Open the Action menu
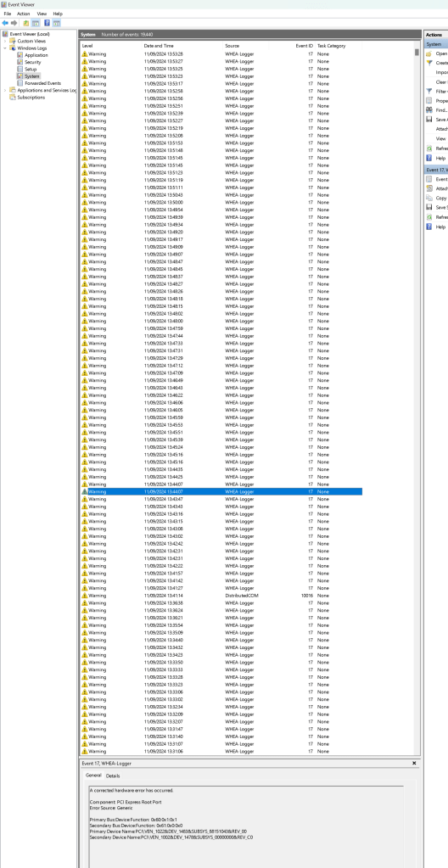The height and width of the screenshot is (868, 448). point(23,14)
